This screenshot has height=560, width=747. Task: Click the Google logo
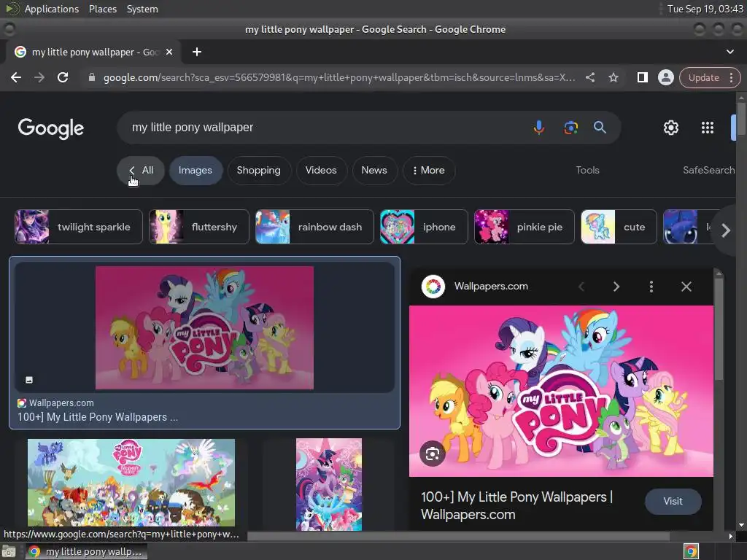(51, 128)
